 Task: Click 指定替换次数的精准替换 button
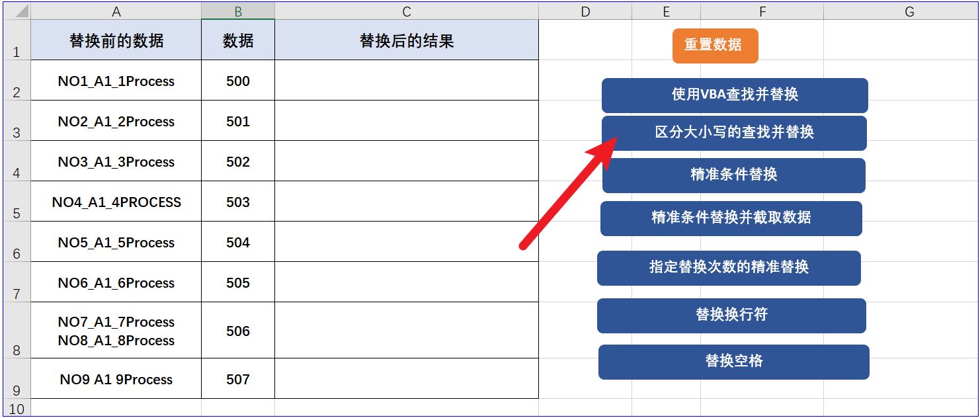point(729,268)
